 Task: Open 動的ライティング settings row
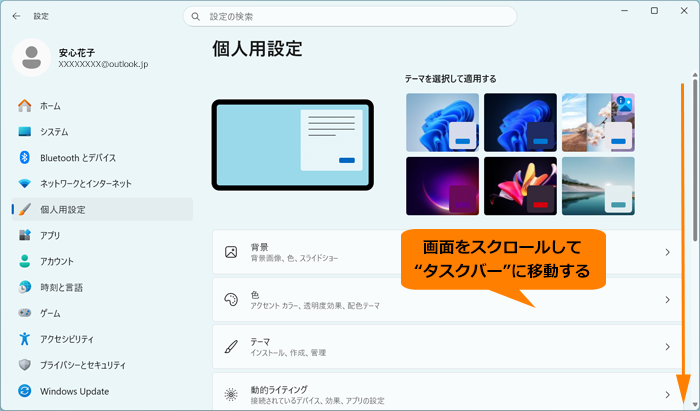pos(447,392)
